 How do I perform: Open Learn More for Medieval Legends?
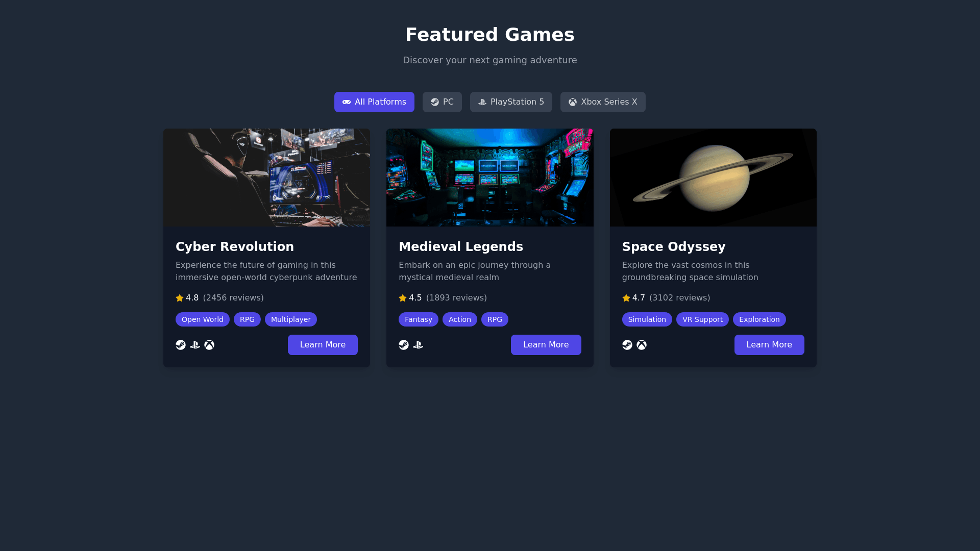pos(546,345)
